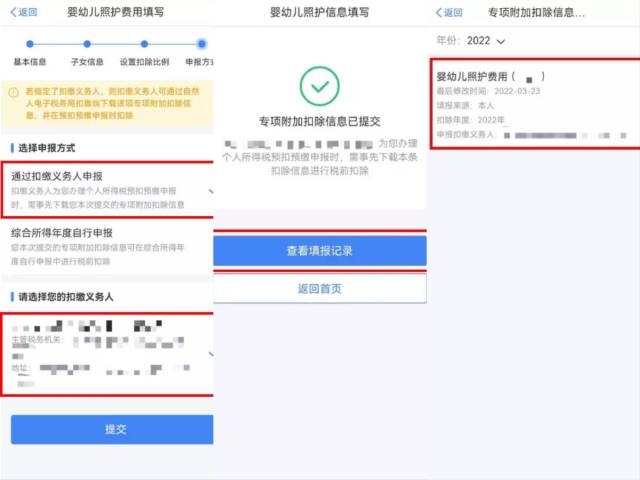The height and width of the screenshot is (480, 640).
Task: Choose 综合所得年度自行申报 option
Action: 108,247
